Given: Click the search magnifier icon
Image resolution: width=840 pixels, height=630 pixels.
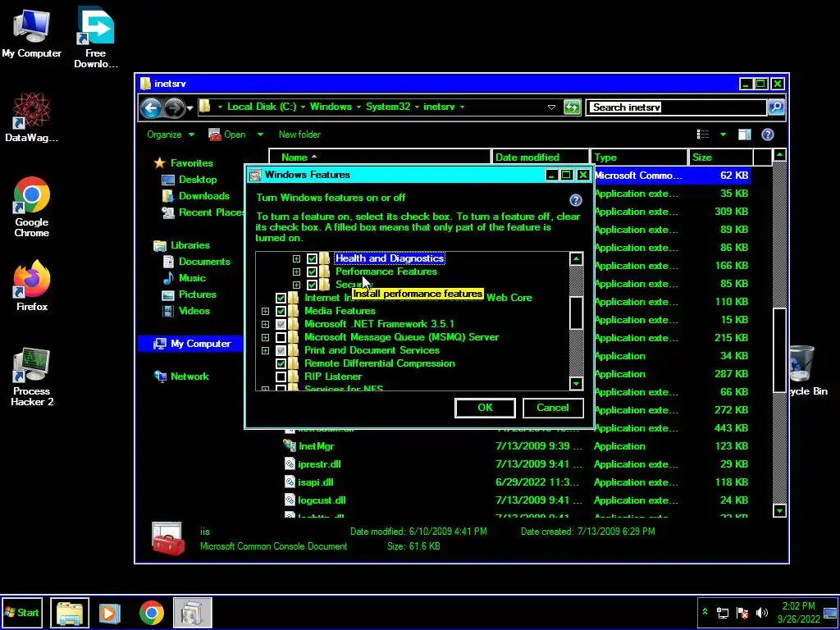Looking at the screenshot, I should (x=776, y=107).
